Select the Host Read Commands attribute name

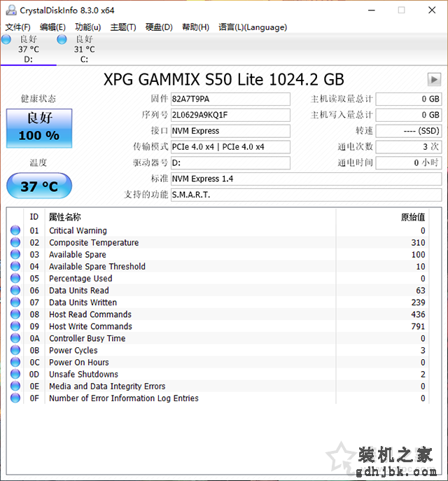[90, 314]
